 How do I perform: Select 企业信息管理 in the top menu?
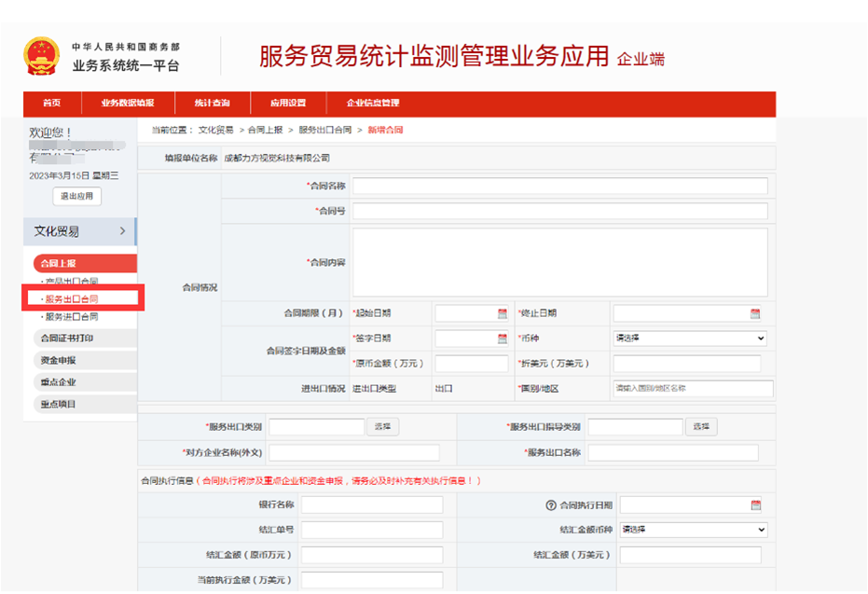[373, 103]
